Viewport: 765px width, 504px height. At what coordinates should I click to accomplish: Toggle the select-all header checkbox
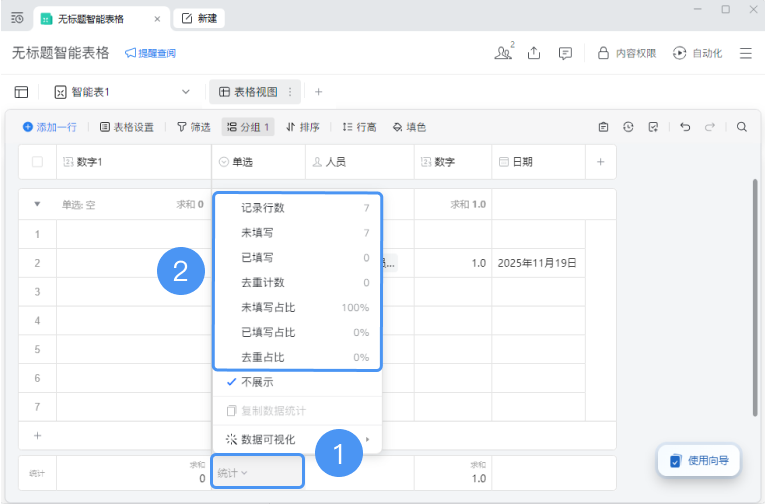point(37,161)
